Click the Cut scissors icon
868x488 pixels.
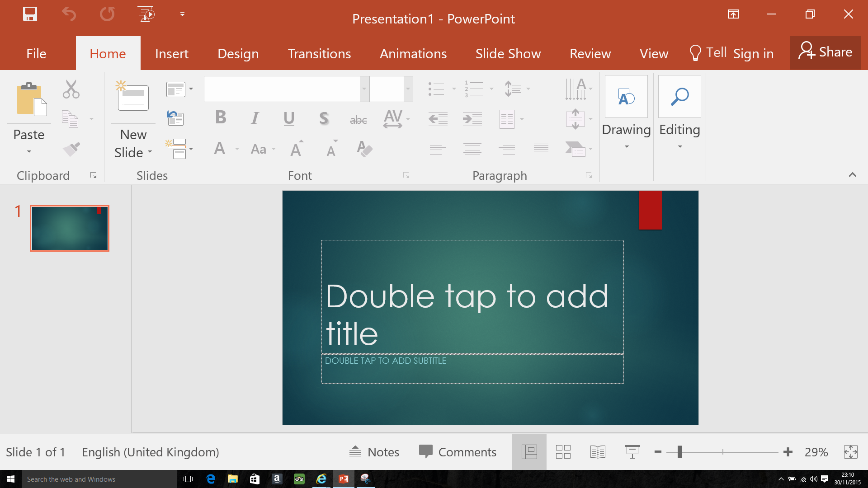(x=71, y=89)
